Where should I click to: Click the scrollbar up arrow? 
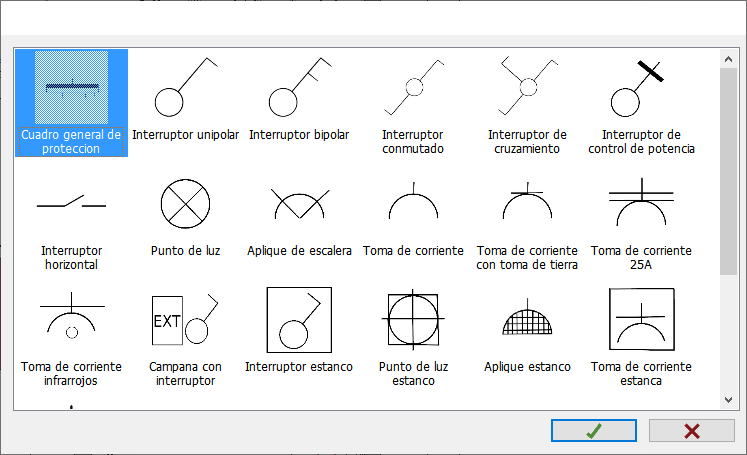(x=728, y=59)
